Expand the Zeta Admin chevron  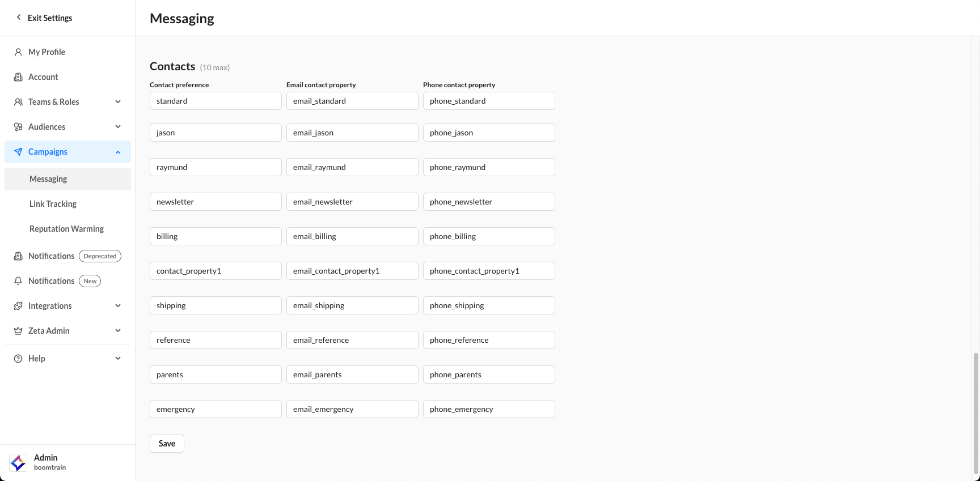[x=118, y=331]
